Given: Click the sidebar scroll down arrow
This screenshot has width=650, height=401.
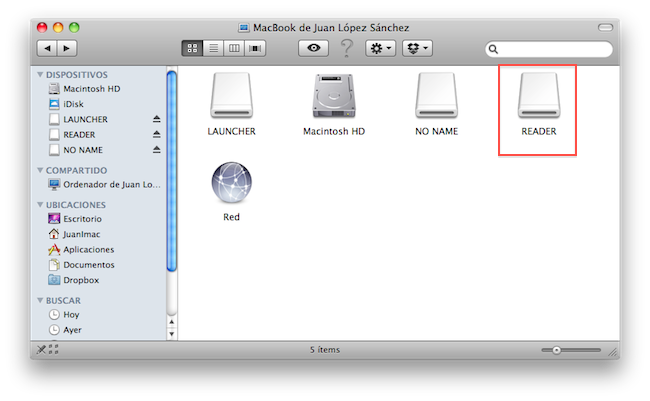Looking at the screenshot, I should tap(172, 333).
